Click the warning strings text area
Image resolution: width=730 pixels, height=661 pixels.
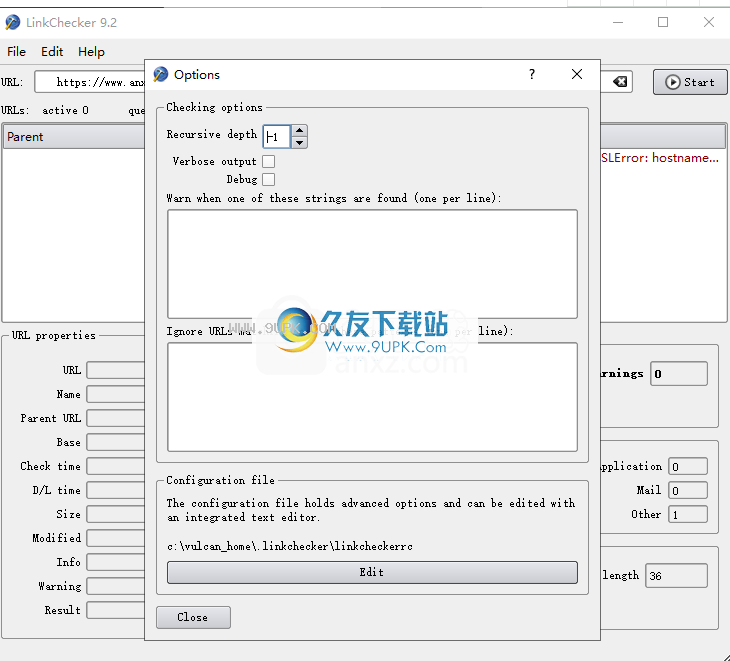point(372,264)
